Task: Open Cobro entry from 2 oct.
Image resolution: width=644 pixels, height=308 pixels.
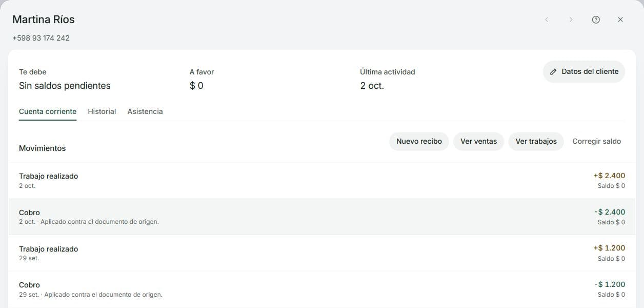Action: pos(322,217)
